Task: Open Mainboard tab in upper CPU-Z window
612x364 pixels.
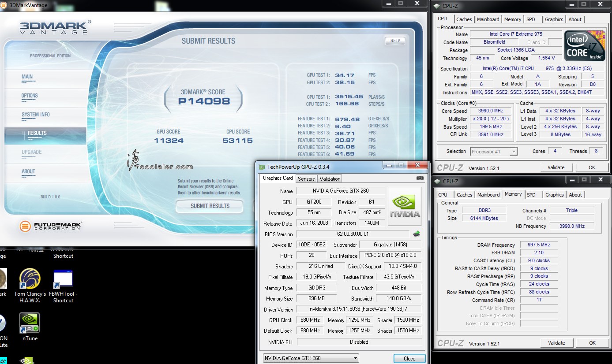Action: tap(488, 19)
